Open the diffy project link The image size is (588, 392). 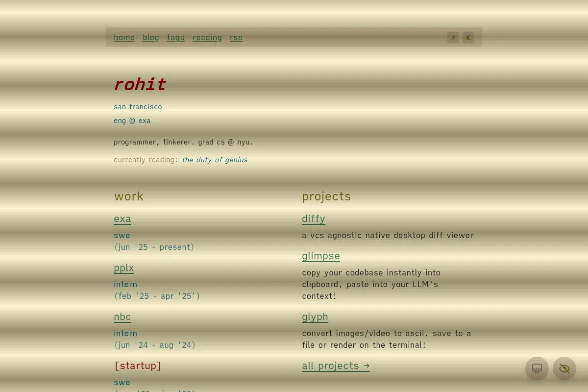tap(314, 219)
